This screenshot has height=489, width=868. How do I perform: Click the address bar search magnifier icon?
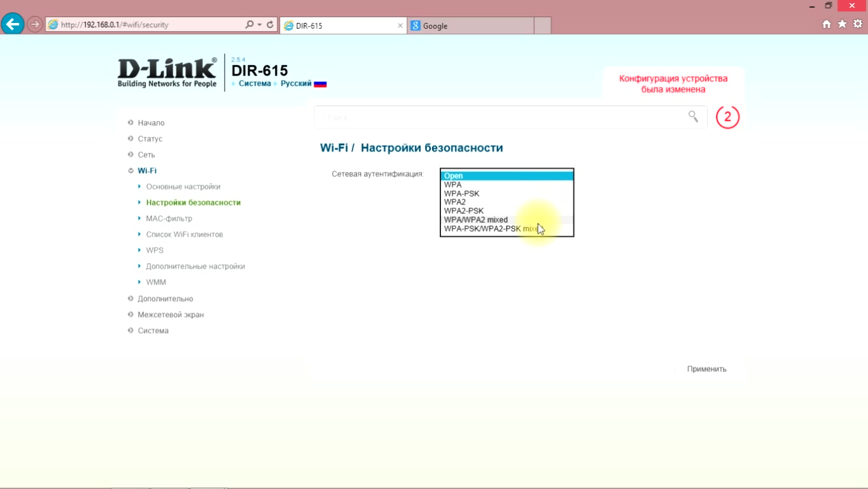(249, 25)
